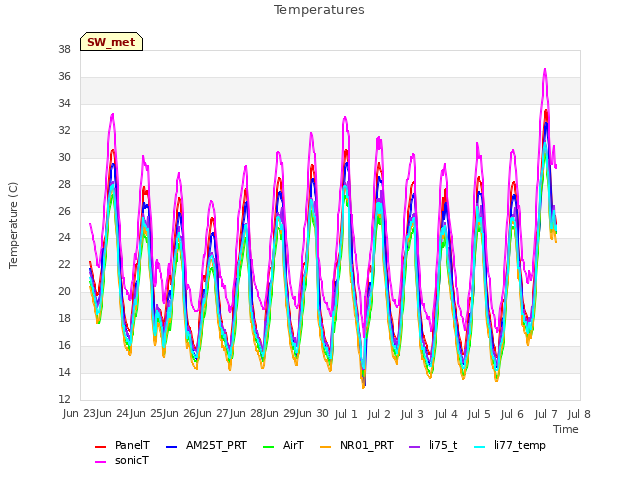Click the Jul 7 x-axis tick label
The image size is (640, 480).
point(546,414)
